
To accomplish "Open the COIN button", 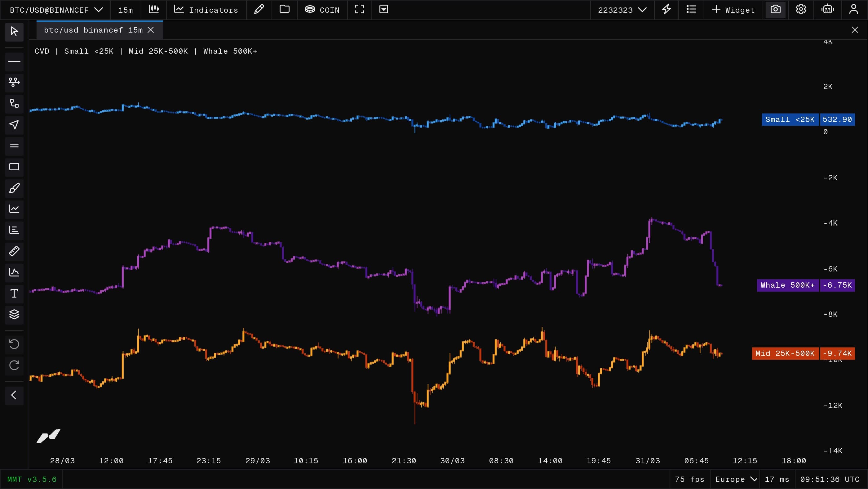I will [x=322, y=10].
